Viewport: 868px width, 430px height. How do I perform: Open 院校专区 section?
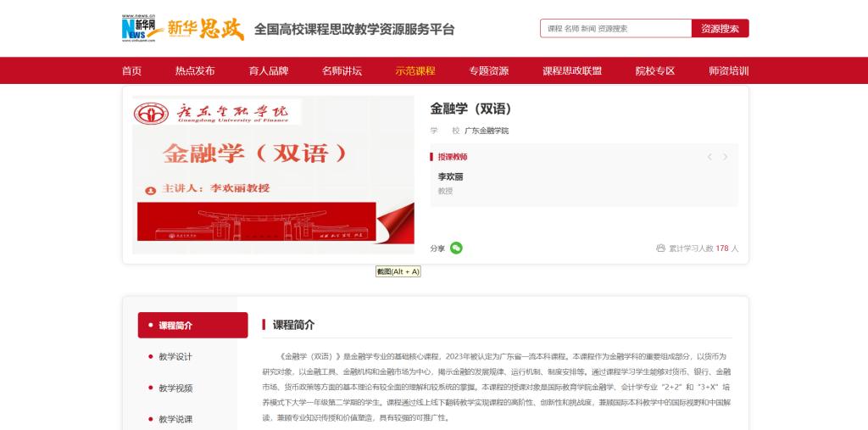(655, 71)
